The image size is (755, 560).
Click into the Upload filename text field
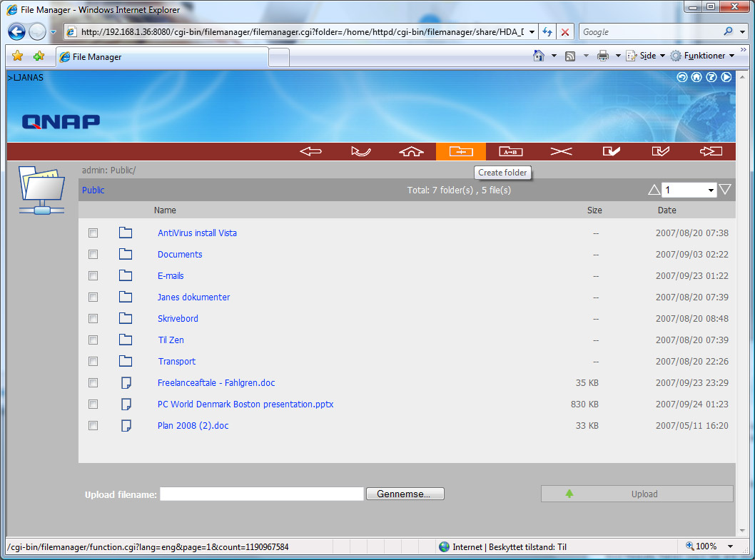coord(261,494)
